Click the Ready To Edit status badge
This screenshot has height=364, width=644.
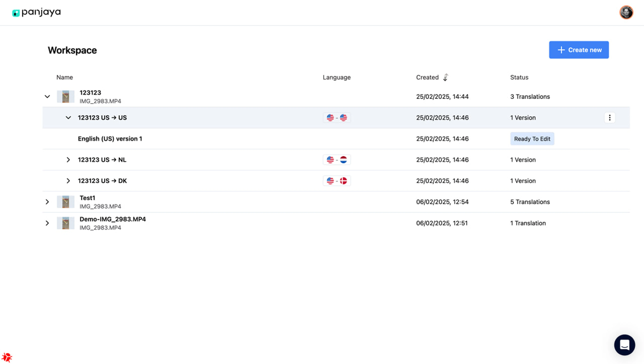(x=532, y=139)
